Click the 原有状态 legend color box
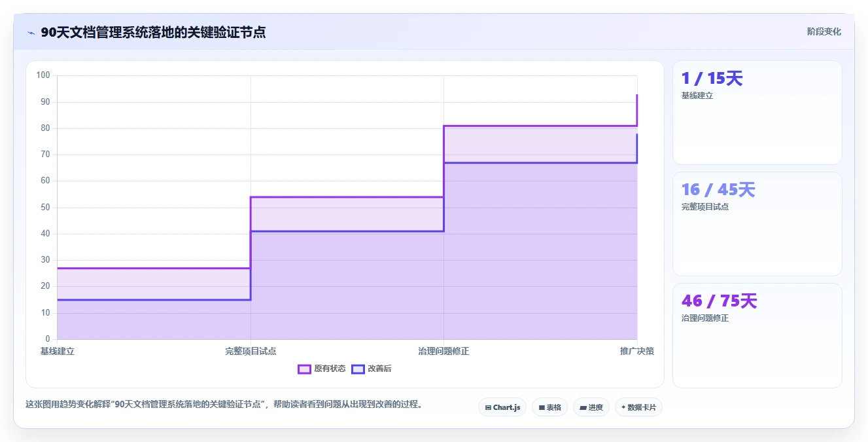868x442 pixels. tap(304, 369)
